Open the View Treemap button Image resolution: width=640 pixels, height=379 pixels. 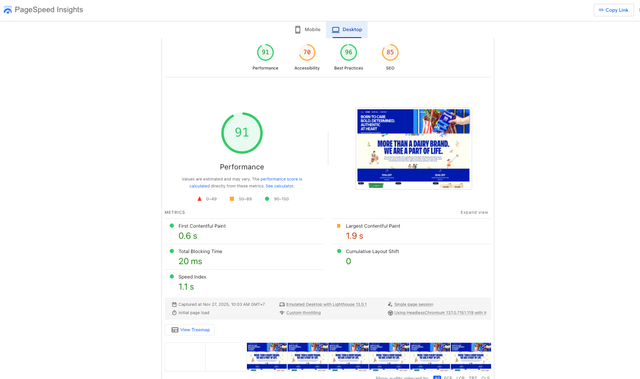click(x=190, y=330)
